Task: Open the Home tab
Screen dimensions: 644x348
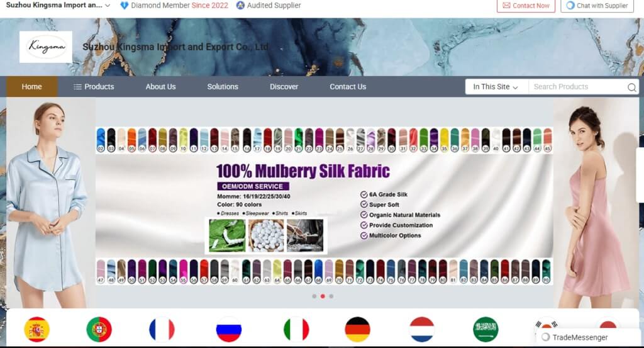Action: pos(31,87)
